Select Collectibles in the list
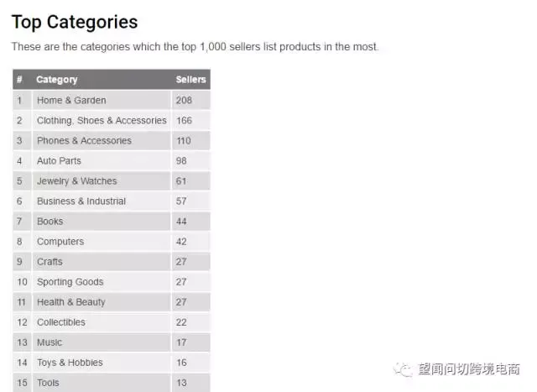 pyautogui.click(x=61, y=322)
